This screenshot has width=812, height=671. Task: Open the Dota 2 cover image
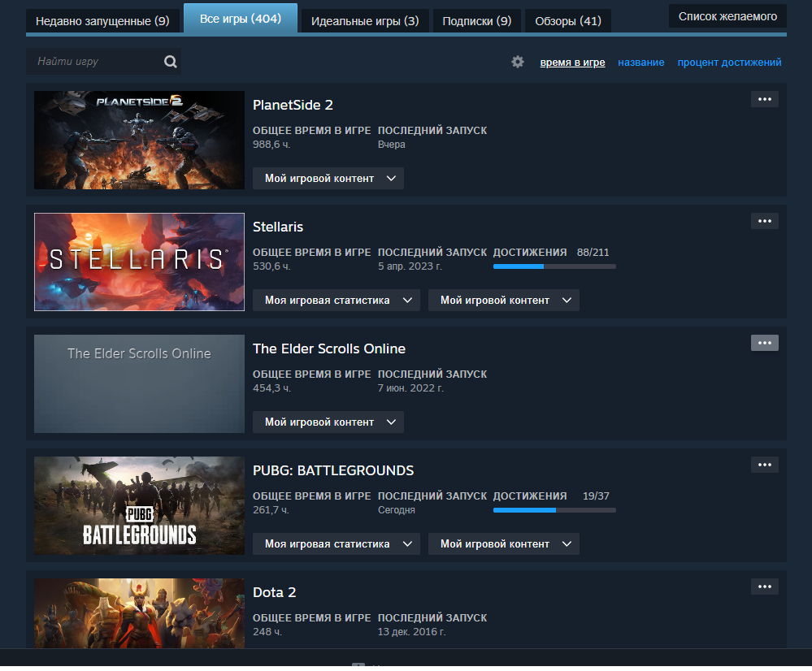click(139, 613)
